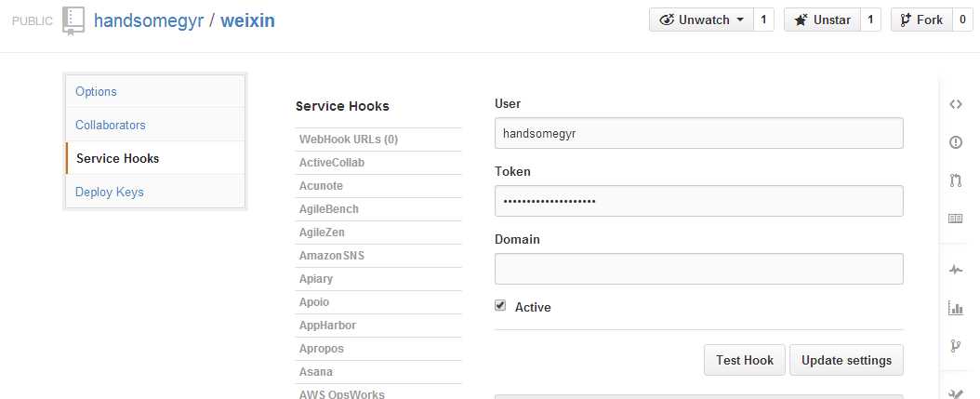The height and width of the screenshot is (399, 980).
Task: Open the Issues icon in right sidebar
Action: tap(955, 142)
